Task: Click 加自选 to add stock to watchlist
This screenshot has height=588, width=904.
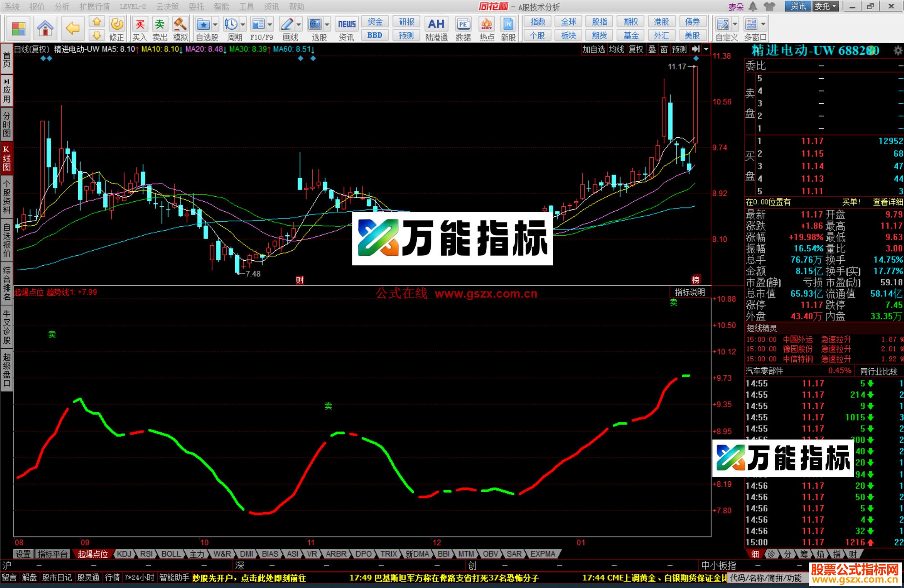Action: [x=593, y=49]
